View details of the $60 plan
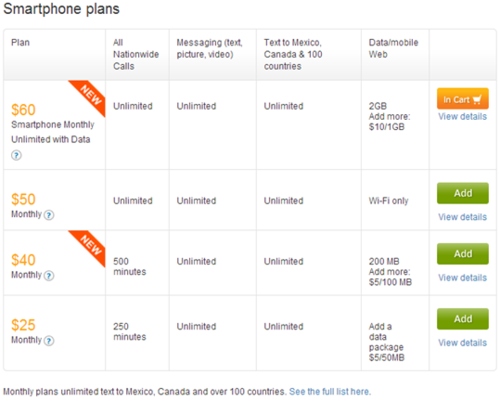 point(462,117)
